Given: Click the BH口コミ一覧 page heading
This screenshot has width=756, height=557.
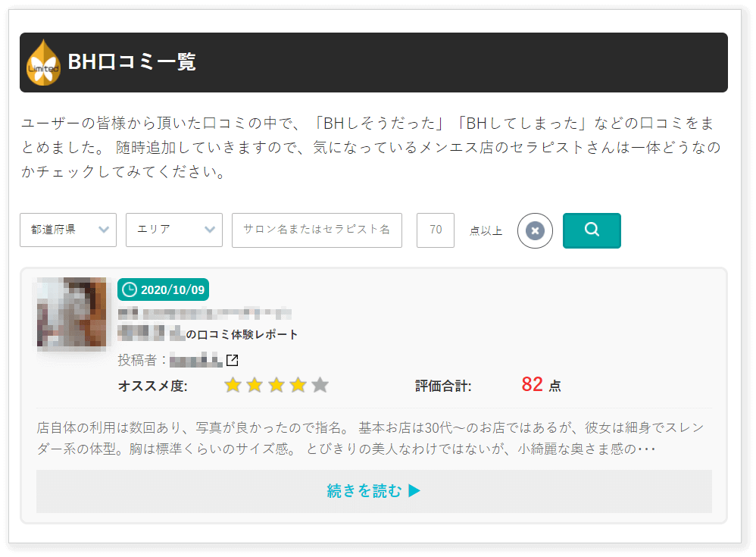Looking at the screenshot, I should tap(132, 62).
